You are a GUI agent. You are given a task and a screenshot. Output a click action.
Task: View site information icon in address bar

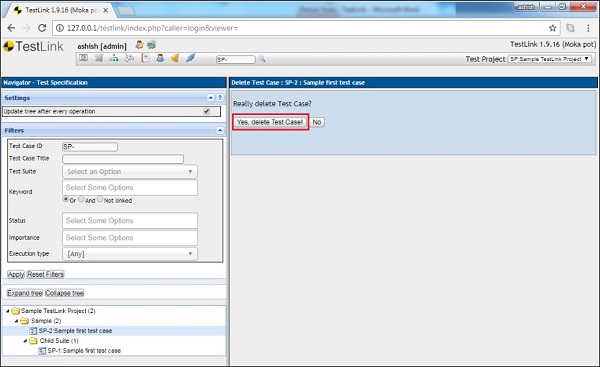[59, 28]
